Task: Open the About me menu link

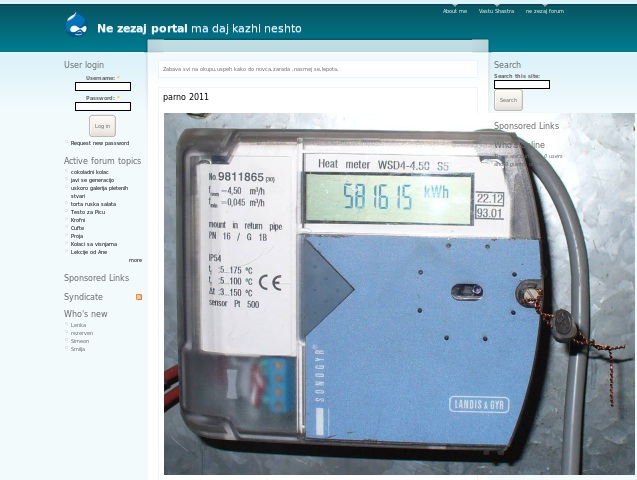Action: point(455,11)
